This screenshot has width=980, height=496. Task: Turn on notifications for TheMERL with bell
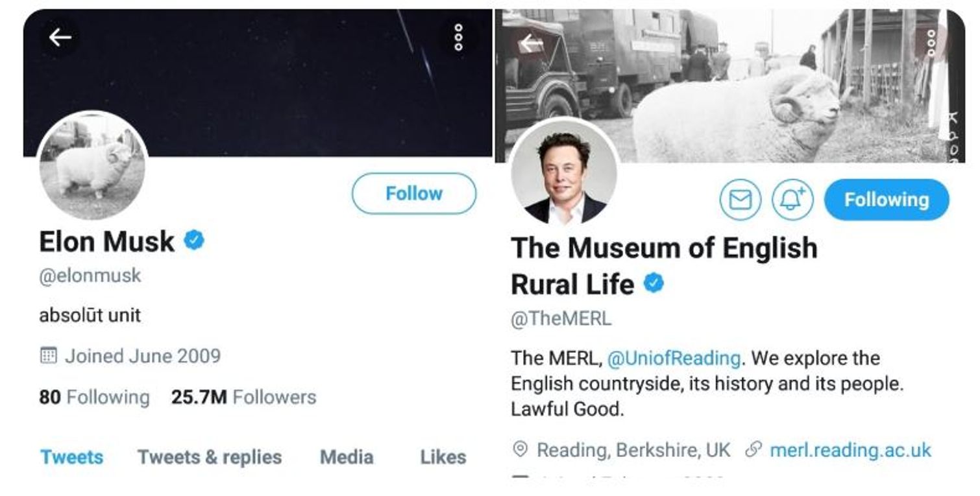(x=792, y=199)
